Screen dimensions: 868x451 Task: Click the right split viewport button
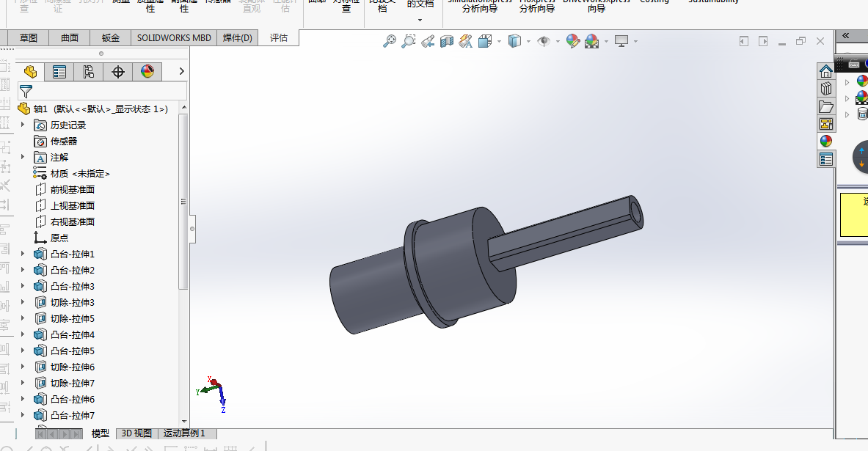point(763,42)
